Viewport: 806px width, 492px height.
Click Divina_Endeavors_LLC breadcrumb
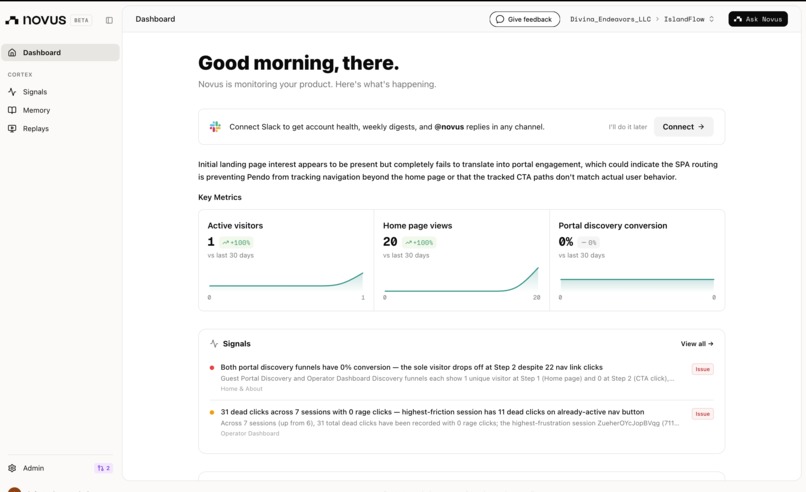[610, 19]
